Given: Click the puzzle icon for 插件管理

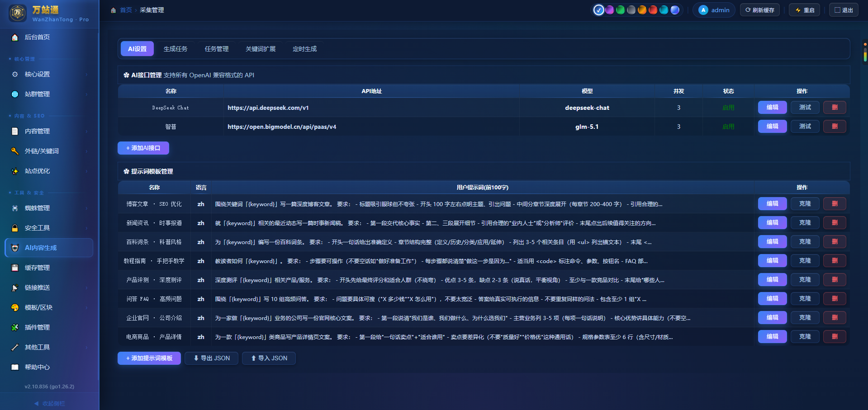Looking at the screenshot, I should 15,328.
